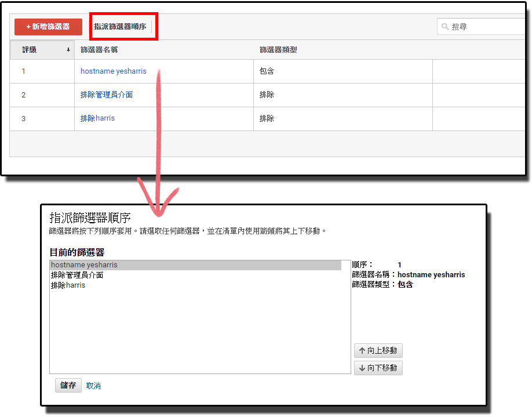532x417 pixels.
Task: Click the 篩選器類型 column header
Action: point(278,50)
